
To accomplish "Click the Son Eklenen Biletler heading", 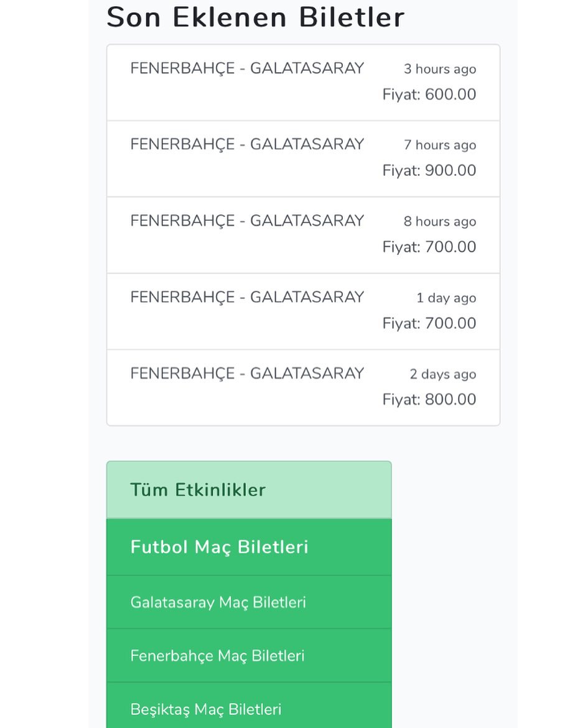I will pyautogui.click(x=256, y=17).
